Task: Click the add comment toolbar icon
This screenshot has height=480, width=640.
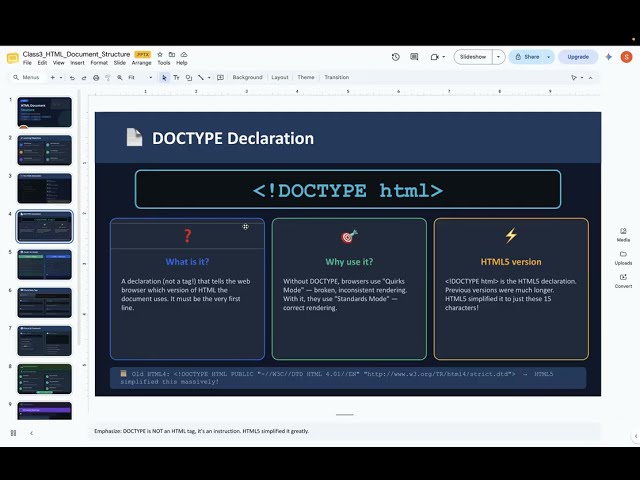Action: coord(220,78)
